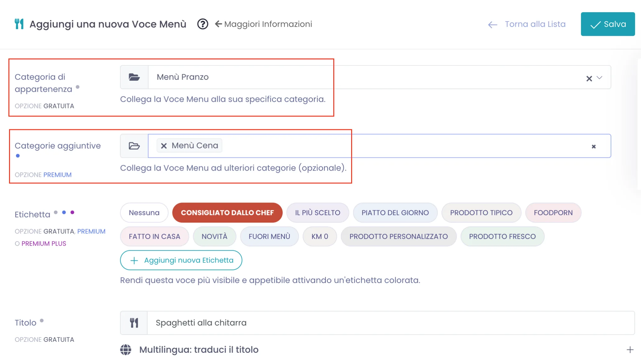This screenshot has width=641, height=364.
Task: Click the fork and knife header icon
Action: tap(19, 24)
